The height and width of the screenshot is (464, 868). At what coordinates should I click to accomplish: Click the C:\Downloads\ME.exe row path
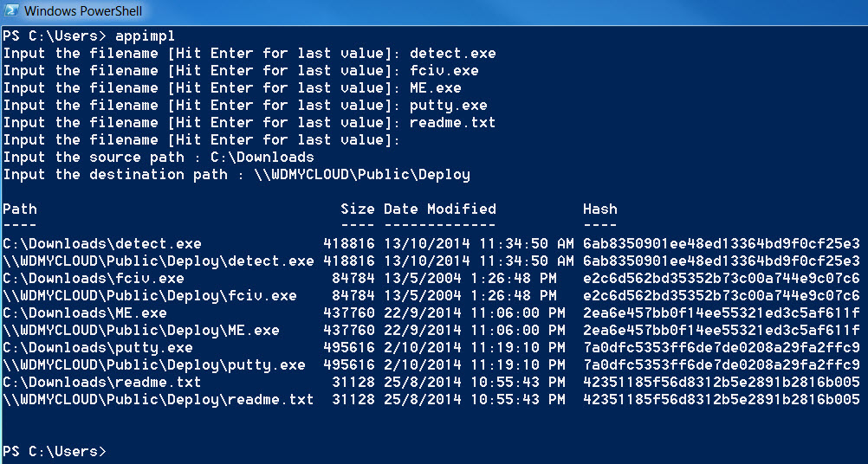pos(85,313)
